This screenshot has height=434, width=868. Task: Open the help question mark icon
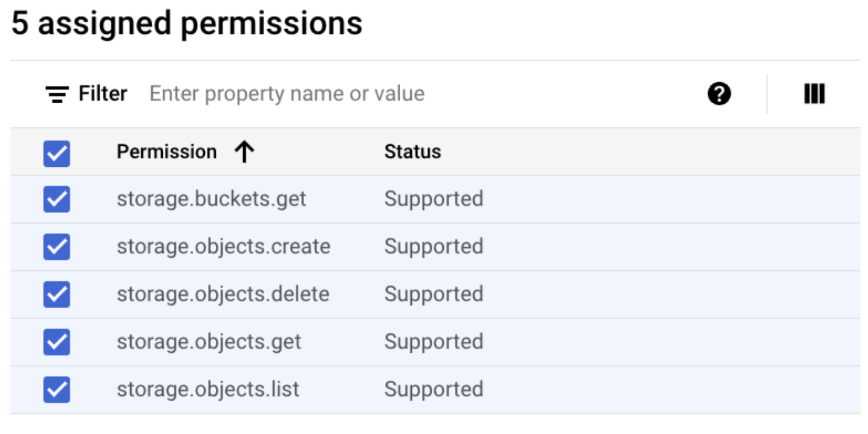pos(719,94)
